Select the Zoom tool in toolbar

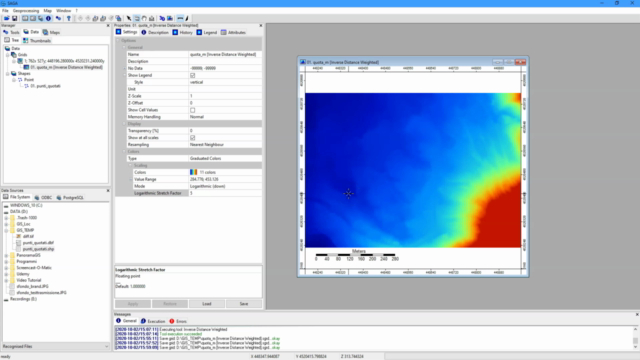point(137,18)
